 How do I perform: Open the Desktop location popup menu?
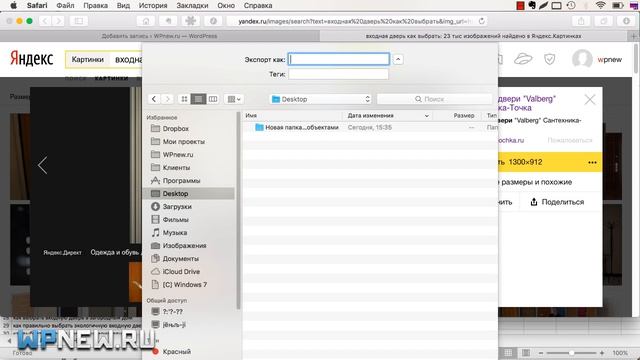click(x=321, y=99)
